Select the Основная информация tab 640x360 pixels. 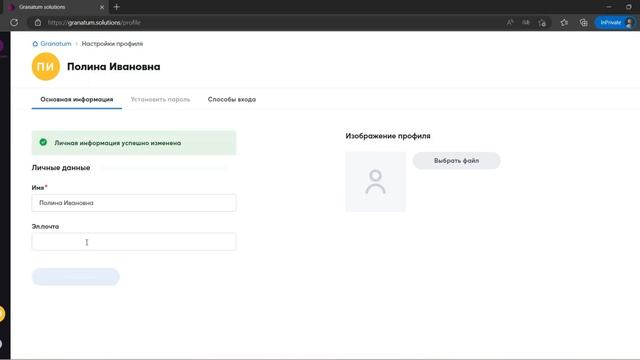click(x=77, y=99)
